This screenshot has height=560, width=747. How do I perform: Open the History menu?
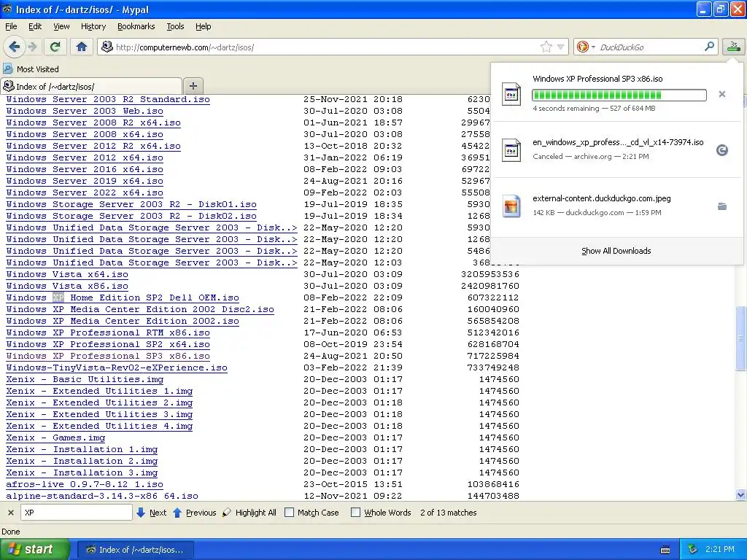point(93,26)
